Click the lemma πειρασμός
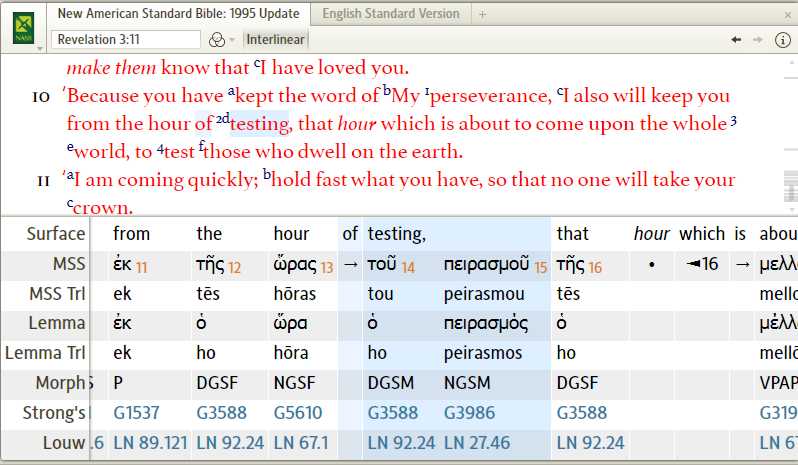The image size is (798, 465). point(486,324)
